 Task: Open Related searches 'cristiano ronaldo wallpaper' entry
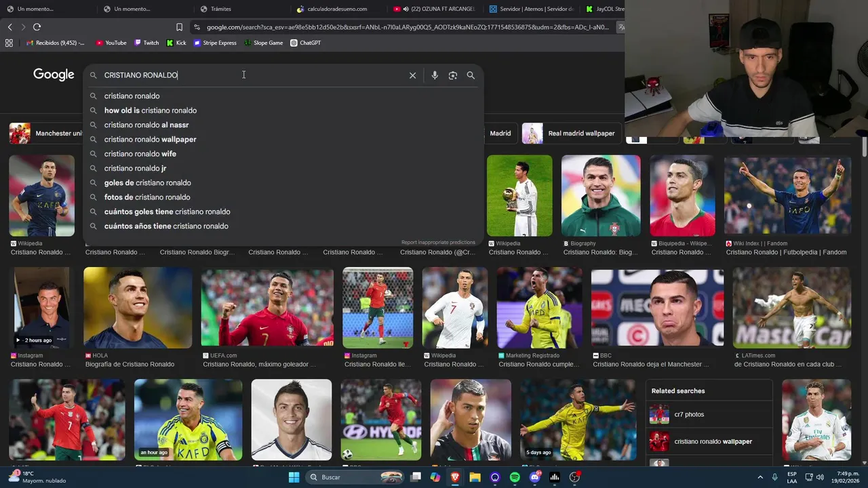[709, 441]
